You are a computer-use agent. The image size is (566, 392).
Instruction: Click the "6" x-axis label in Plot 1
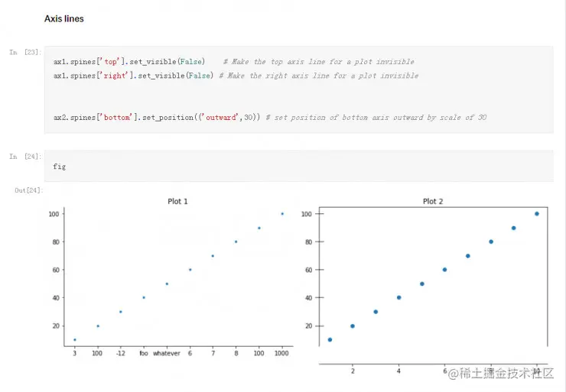190,353
